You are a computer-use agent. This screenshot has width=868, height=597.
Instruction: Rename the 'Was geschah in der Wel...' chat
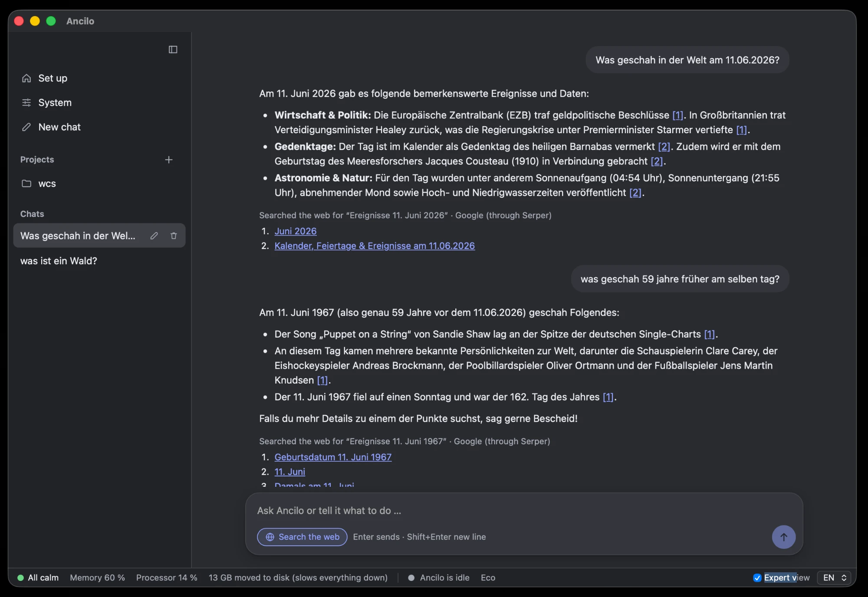click(154, 236)
